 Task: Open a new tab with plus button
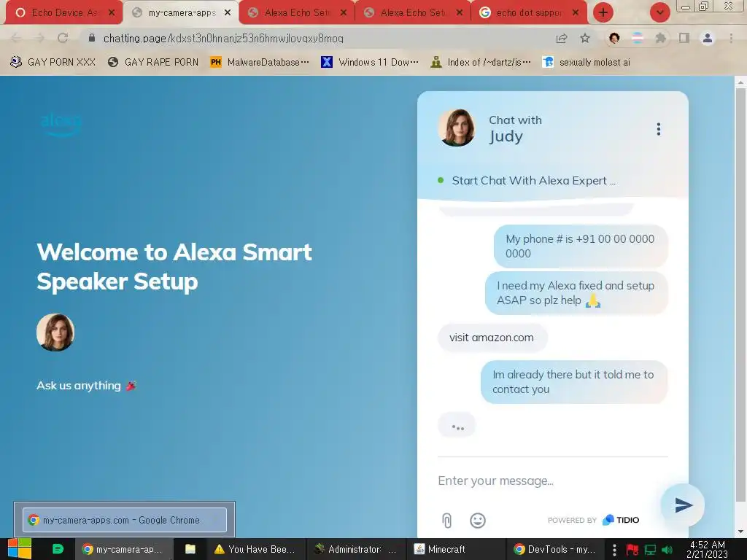tap(603, 12)
